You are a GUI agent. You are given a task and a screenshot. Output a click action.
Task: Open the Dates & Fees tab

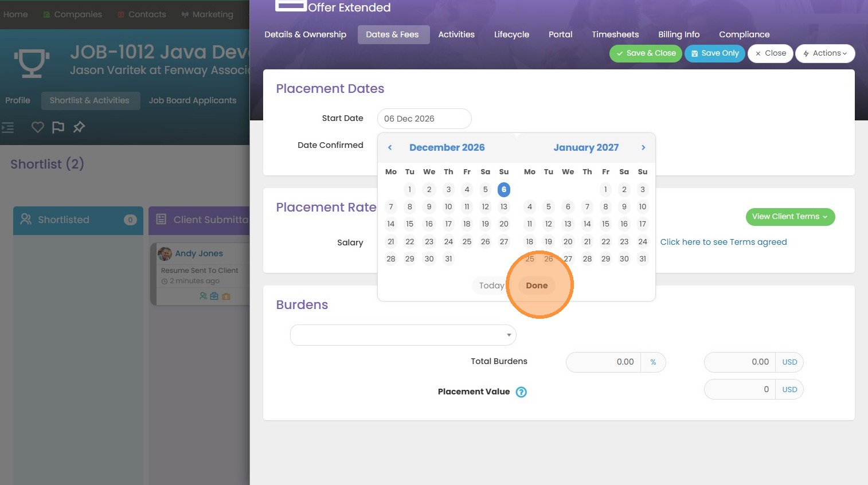coord(393,34)
